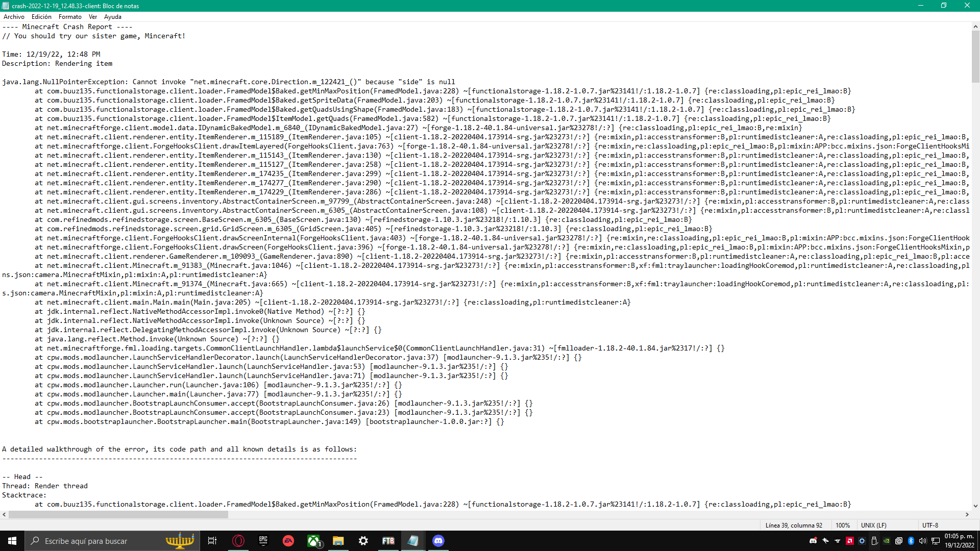Open Epic Games launcher in taskbar
The width and height of the screenshot is (980, 551).
tap(263, 541)
